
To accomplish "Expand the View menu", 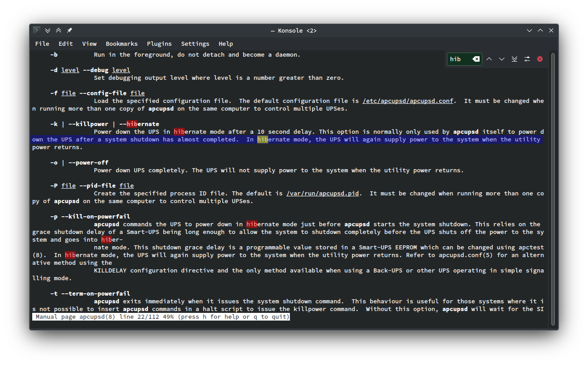I will click(89, 44).
